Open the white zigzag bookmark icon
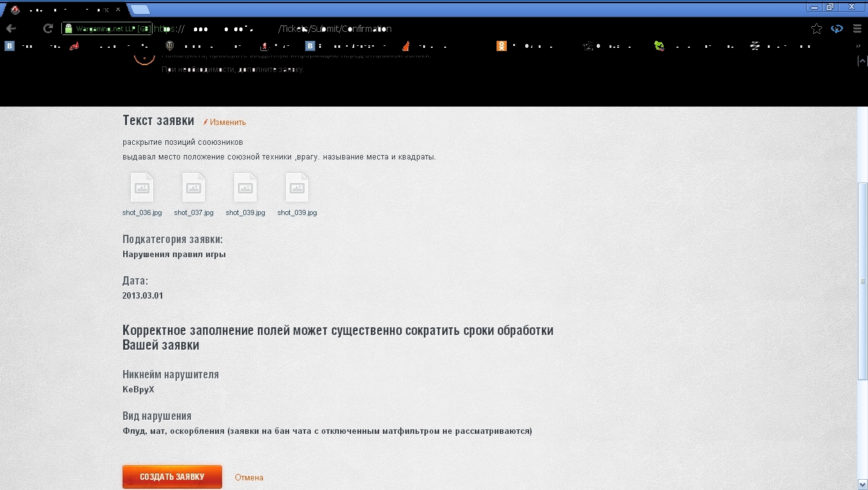The height and width of the screenshot is (490, 868). pos(755,46)
